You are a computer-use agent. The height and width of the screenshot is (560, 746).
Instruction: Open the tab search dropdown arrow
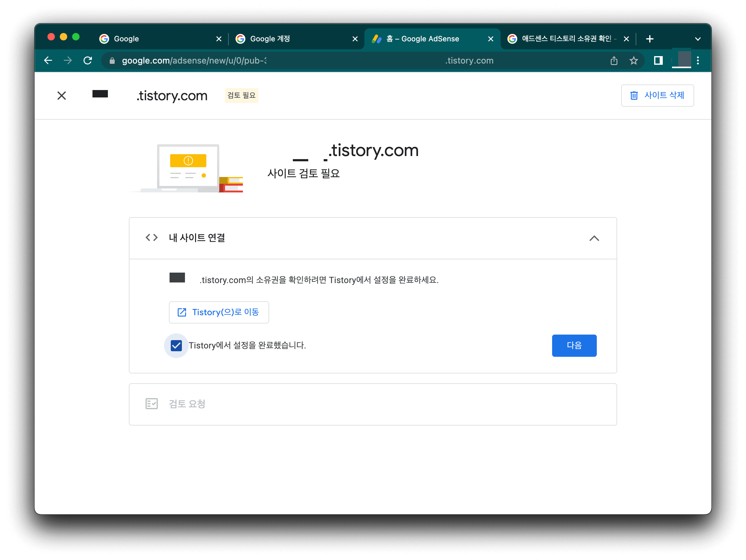[x=698, y=39]
